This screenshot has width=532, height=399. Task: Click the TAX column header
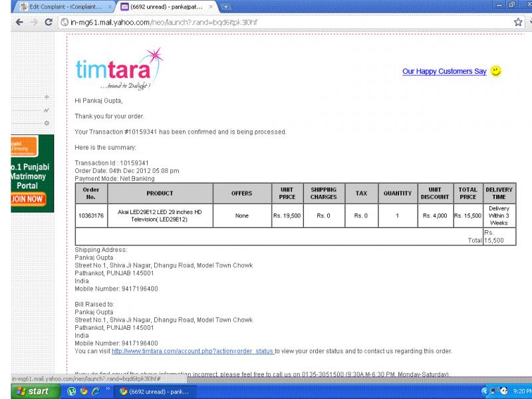point(361,194)
